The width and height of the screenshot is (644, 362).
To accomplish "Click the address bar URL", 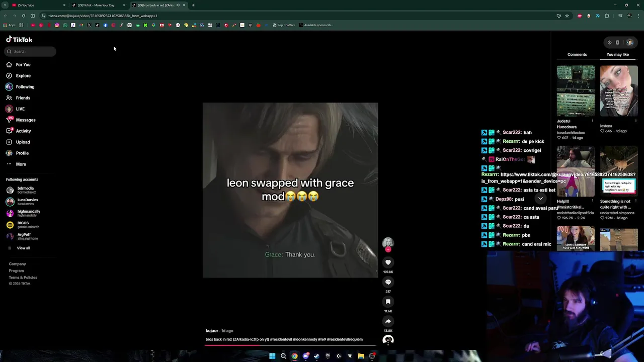I will [x=103, y=16].
